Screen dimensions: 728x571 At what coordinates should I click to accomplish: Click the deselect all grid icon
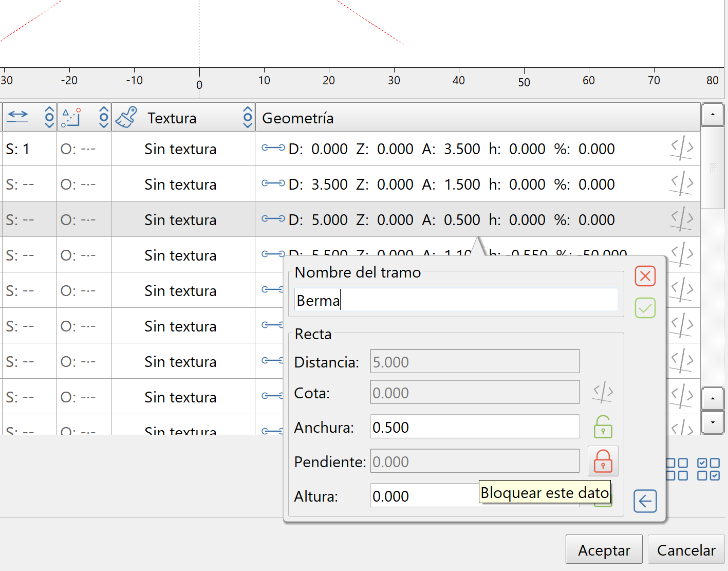677,469
